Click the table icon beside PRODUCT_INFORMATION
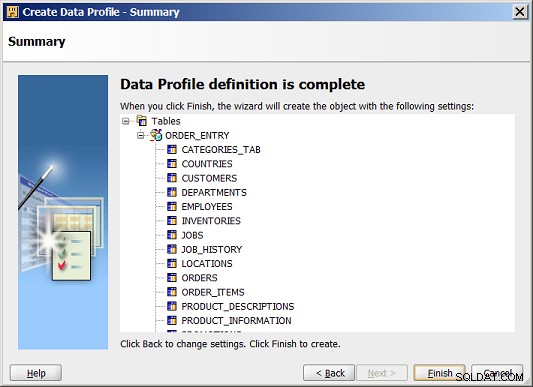The width and height of the screenshot is (533, 387). tap(172, 321)
